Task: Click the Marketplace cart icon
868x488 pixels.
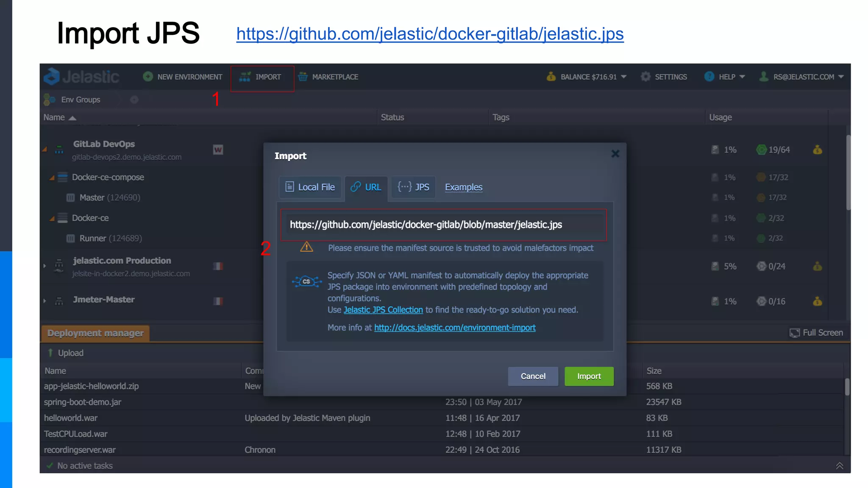Action: coord(303,77)
